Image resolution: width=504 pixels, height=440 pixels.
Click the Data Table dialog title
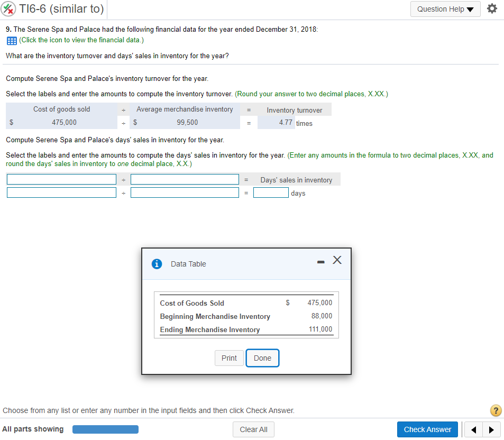(x=188, y=264)
